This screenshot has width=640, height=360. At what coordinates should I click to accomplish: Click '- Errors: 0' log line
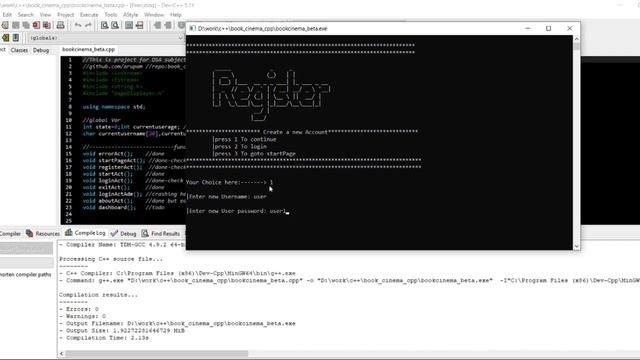pos(78,309)
